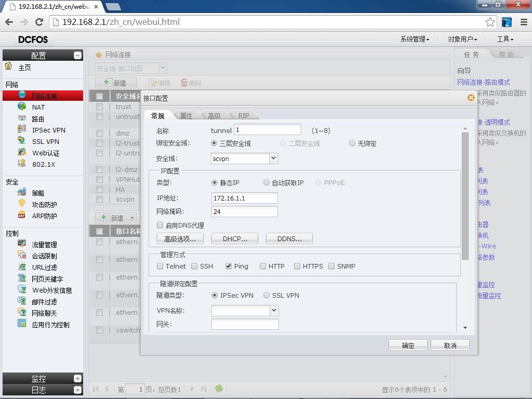Open the 邮件过滤 icon
The width and height of the screenshot is (532, 399).
pos(22,301)
